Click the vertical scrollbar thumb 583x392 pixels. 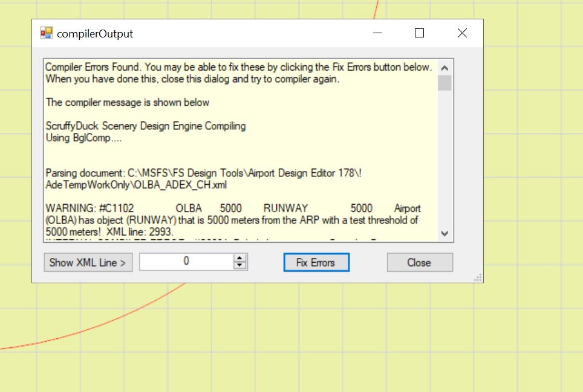click(x=445, y=83)
